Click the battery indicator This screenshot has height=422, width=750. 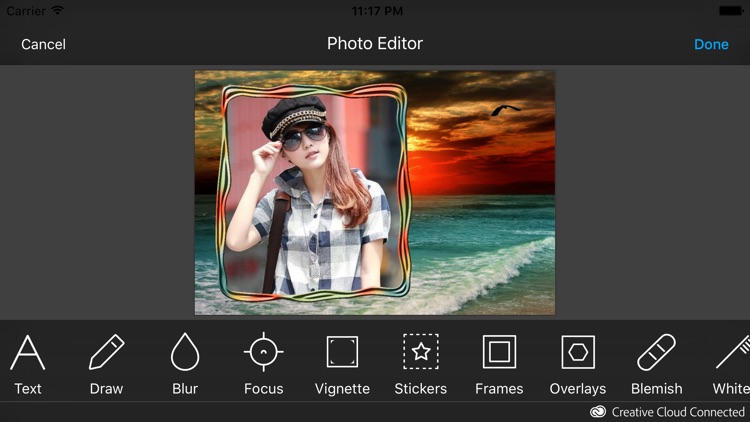(731, 11)
